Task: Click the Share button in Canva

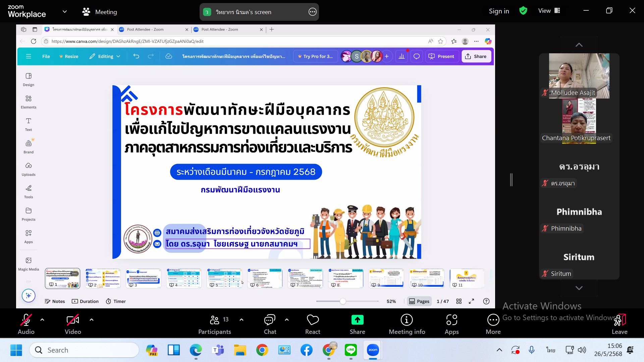Action: pos(476,56)
